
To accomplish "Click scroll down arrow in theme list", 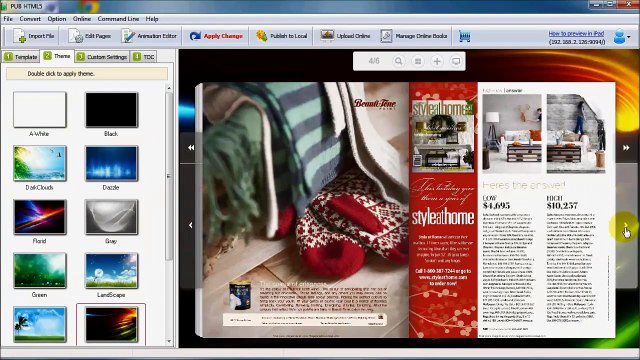I will coord(169,341).
